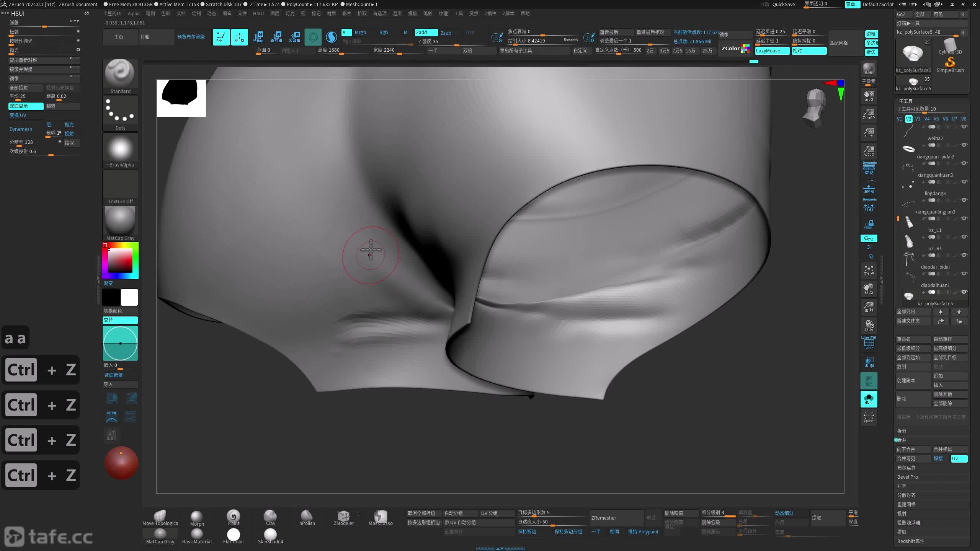Toggle visibility of lingdang3 subtool

click(x=964, y=182)
